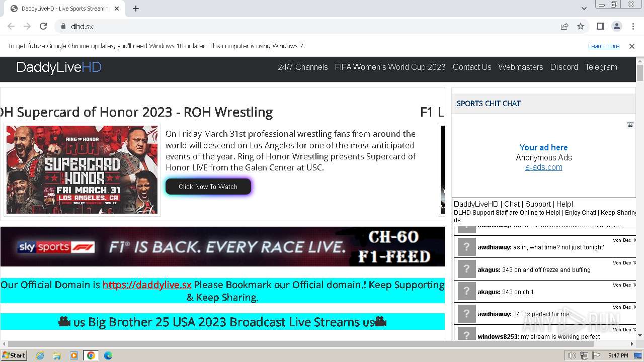The width and height of the screenshot is (644, 362).
Task: Open the Windows Start menu
Action: (x=14, y=355)
